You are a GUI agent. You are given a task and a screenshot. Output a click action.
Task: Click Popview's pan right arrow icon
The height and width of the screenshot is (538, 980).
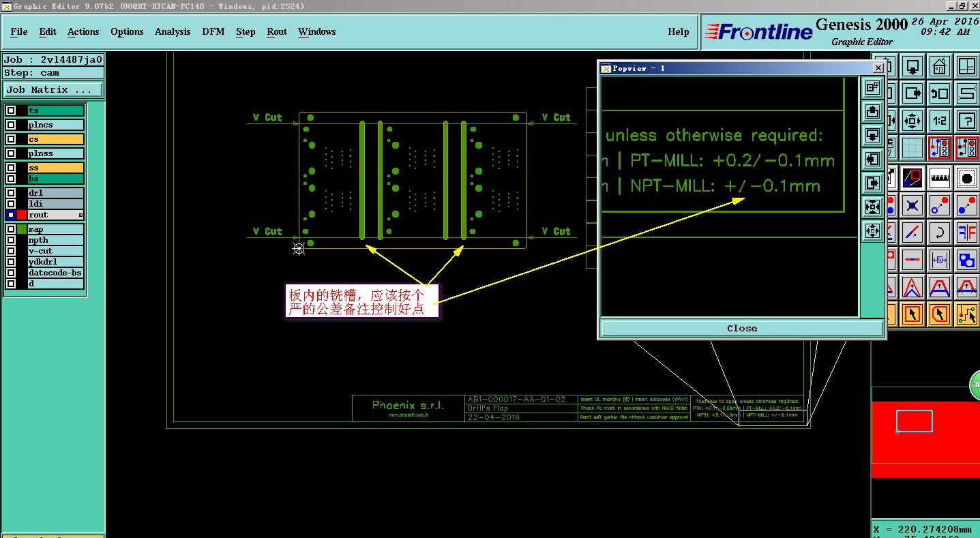pyautogui.click(x=872, y=183)
